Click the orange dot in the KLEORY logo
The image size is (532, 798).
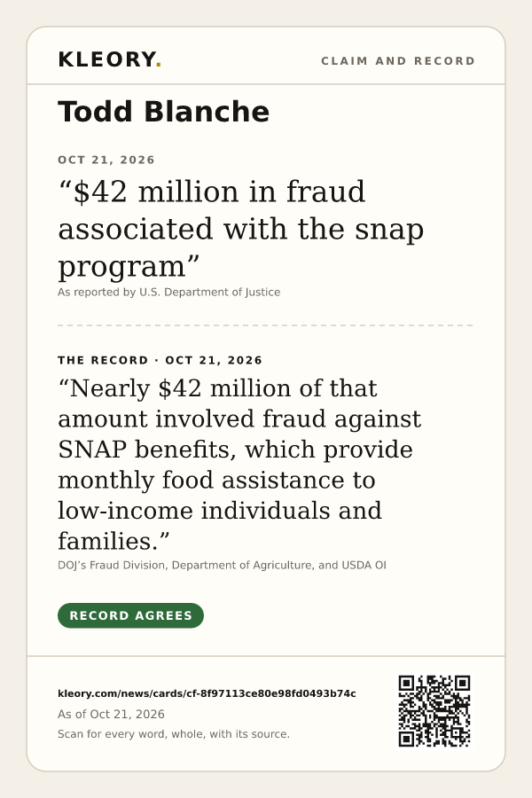159,65
